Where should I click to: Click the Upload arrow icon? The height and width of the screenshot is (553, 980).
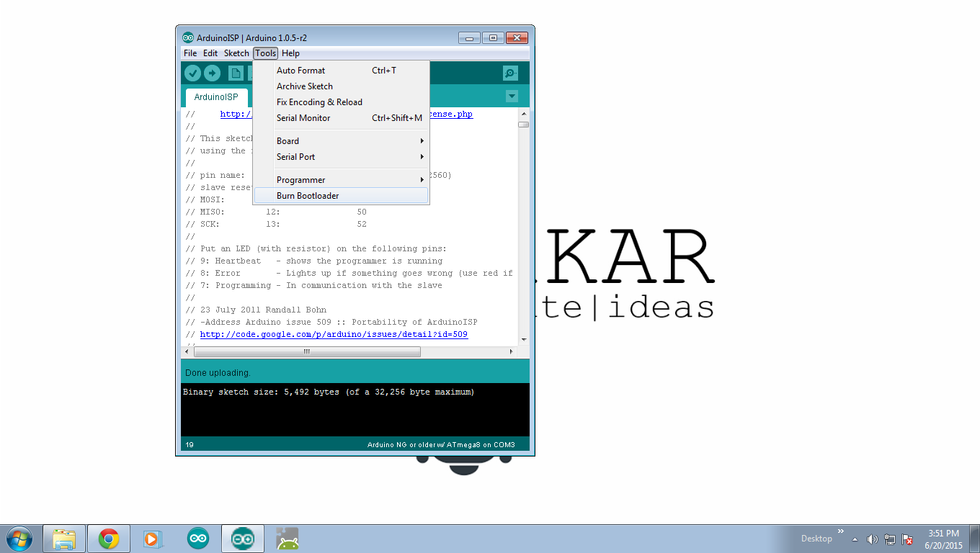pyautogui.click(x=213, y=73)
